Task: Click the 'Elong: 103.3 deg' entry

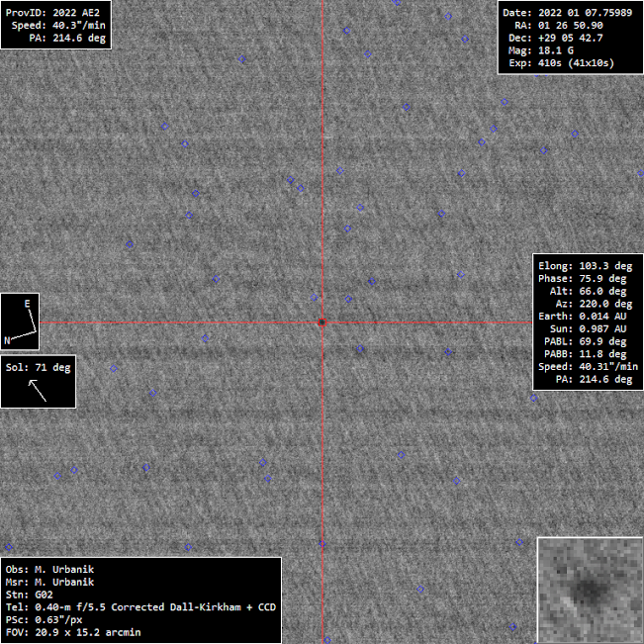Action: pos(586,266)
